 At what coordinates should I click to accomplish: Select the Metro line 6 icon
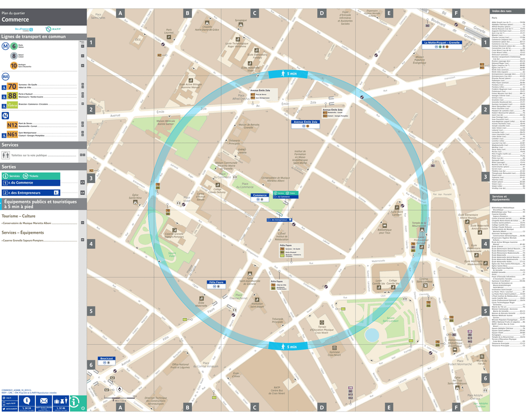[14, 46]
